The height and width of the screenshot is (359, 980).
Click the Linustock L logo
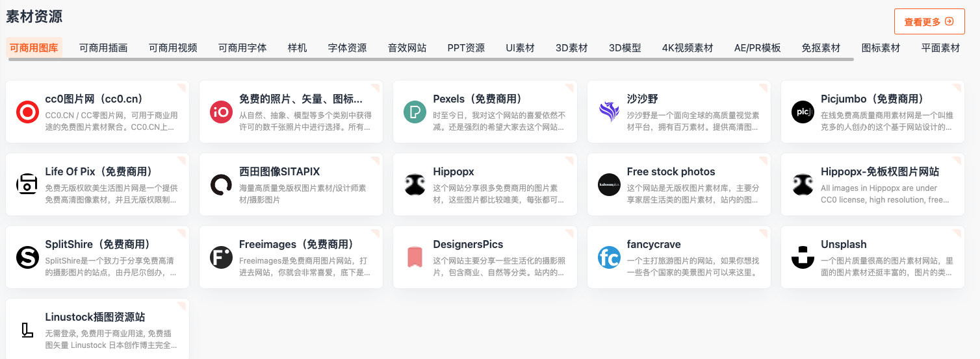pos(27,330)
